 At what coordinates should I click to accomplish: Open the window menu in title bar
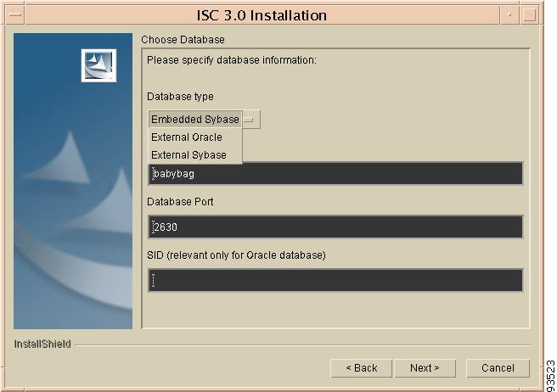point(15,15)
